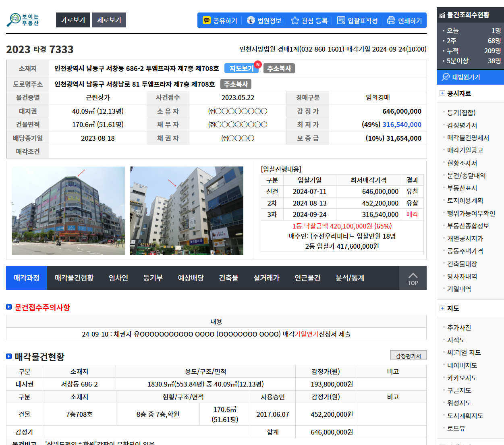Click the 대법원가기 search icon
Screen dimensions: 504x445
(x=446, y=77)
